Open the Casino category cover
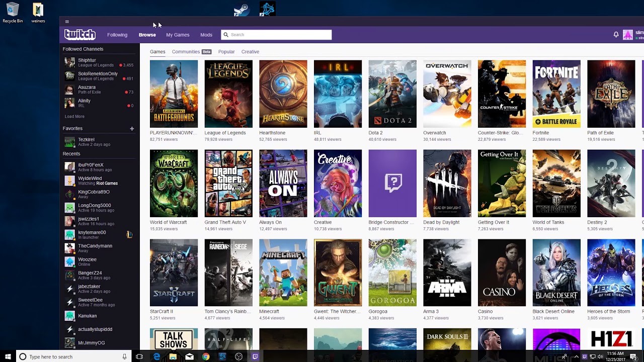The width and height of the screenshot is (644, 362). pyautogui.click(x=502, y=273)
